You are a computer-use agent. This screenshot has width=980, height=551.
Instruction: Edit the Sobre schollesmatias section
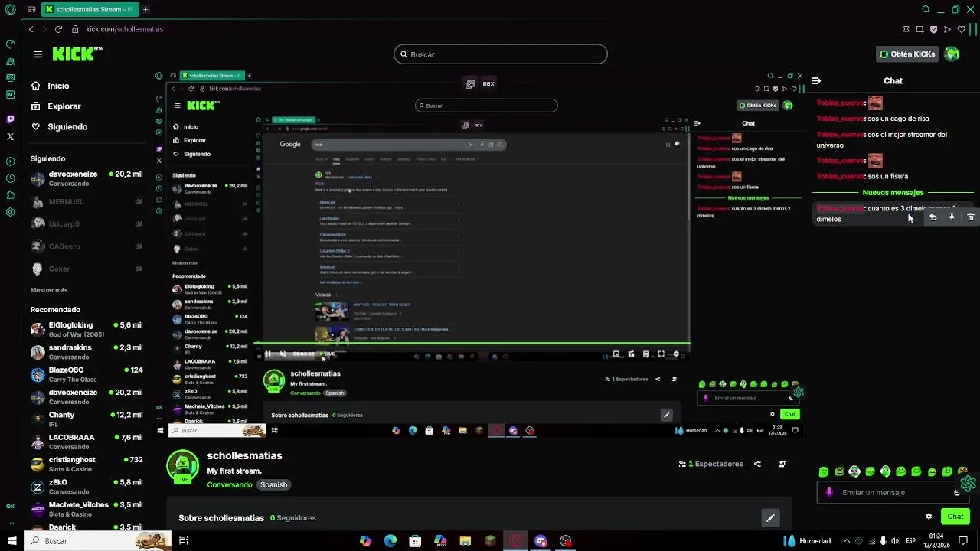point(770,518)
